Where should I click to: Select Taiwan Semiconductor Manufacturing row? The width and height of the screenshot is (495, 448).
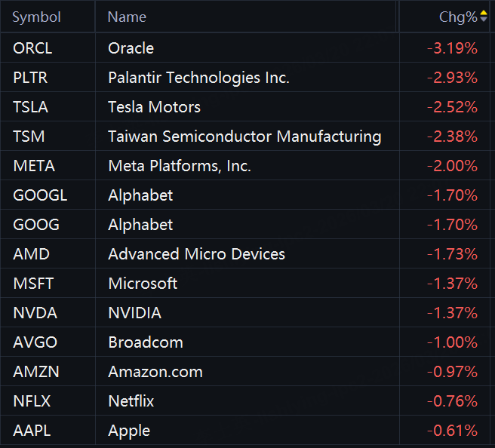click(x=244, y=137)
